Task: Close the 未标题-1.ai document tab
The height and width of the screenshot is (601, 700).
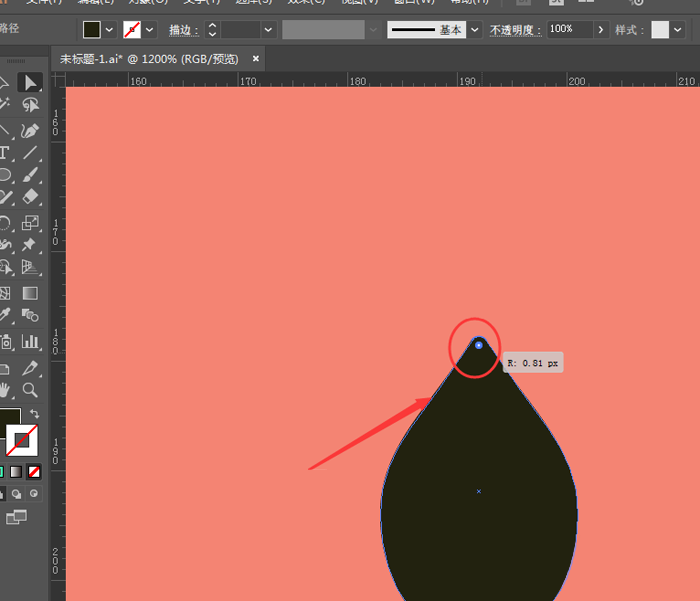Action: coord(255,59)
